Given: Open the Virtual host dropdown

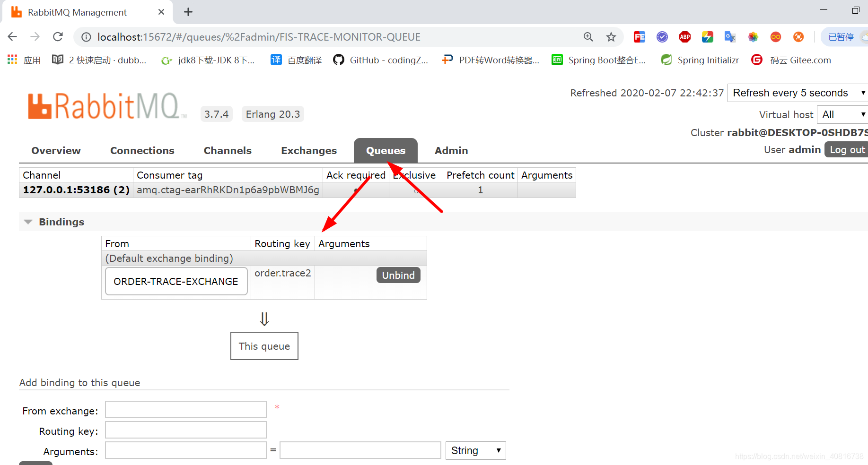Looking at the screenshot, I should coord(842,114).
